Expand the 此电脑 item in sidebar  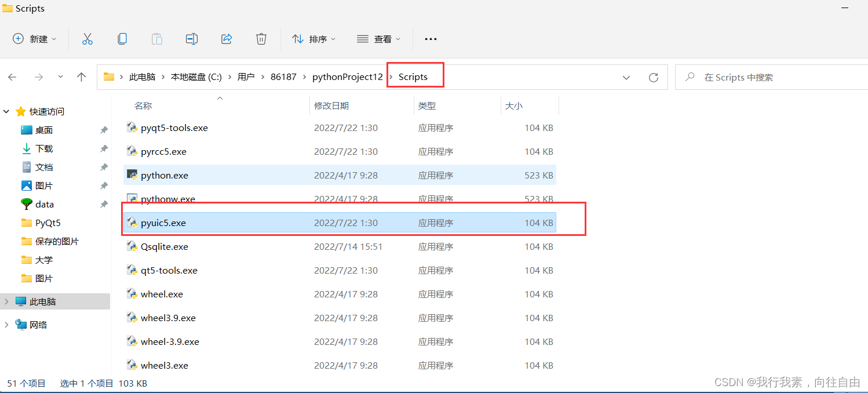[6, 301]
